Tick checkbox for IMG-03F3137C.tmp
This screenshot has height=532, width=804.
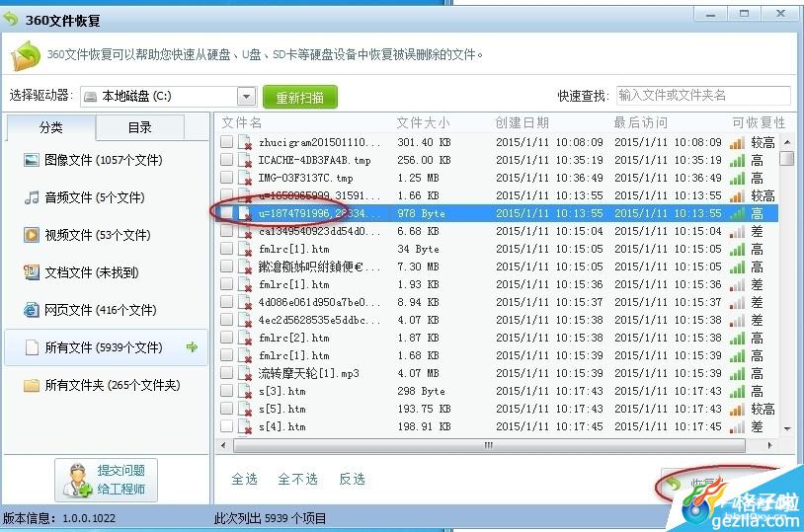pos(226,178)
